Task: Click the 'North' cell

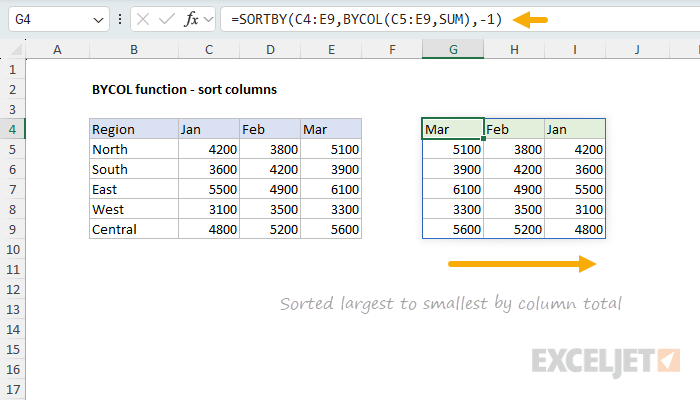Action: [x=134, y=149]
